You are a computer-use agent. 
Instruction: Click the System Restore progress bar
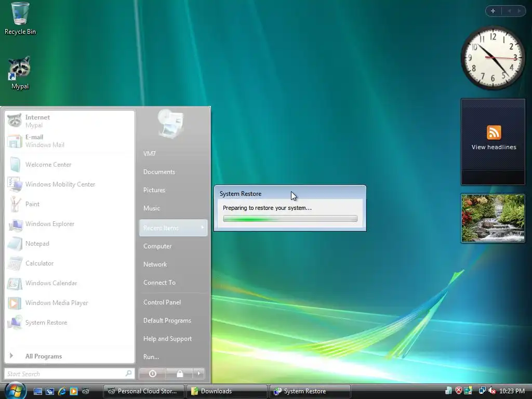click(x=290, y=219)
